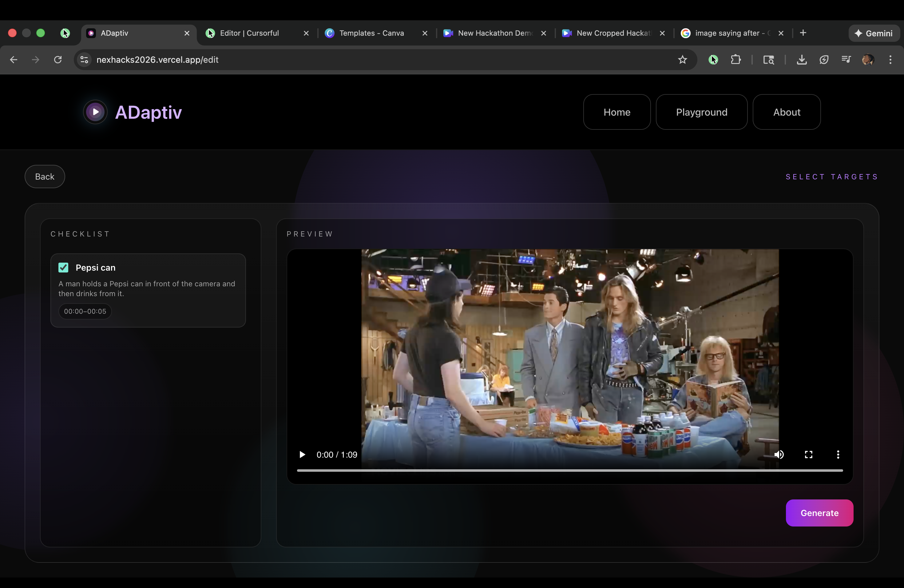Mute the video with the speaker icon
Viewport: 904px width, 588px height.
(779, 454)
